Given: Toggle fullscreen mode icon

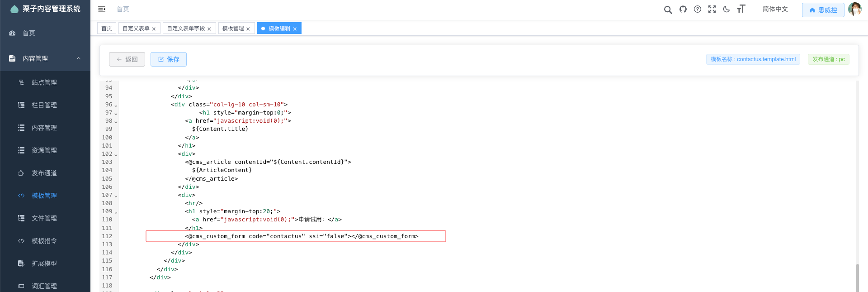Looking at the screenshot, I should (712, 9).
